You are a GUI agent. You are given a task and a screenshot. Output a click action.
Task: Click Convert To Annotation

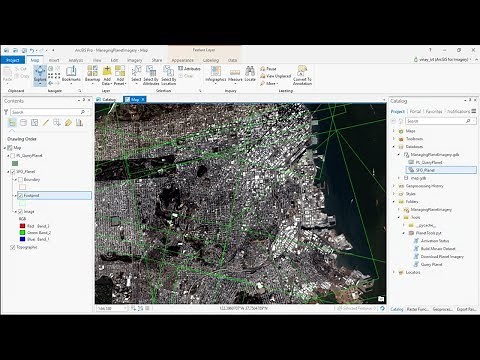(302, 75)
